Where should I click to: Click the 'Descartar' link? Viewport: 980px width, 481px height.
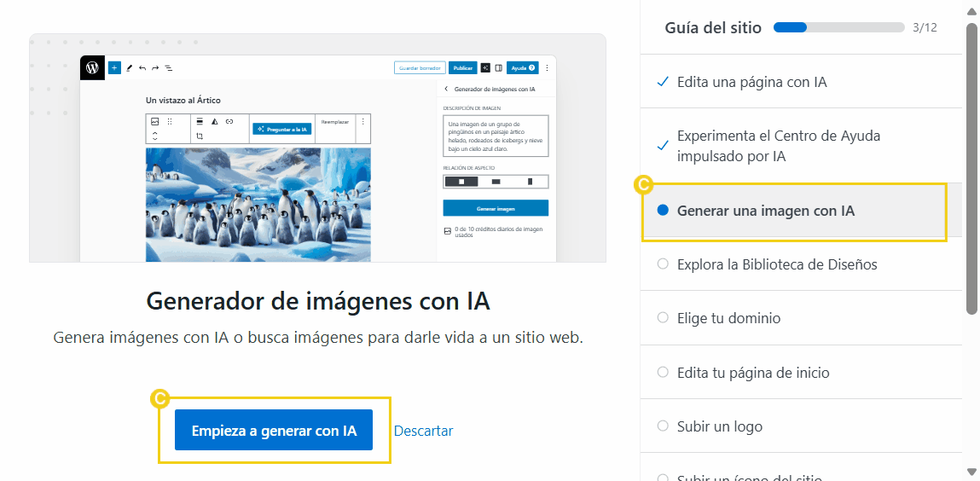coord(423,431)
